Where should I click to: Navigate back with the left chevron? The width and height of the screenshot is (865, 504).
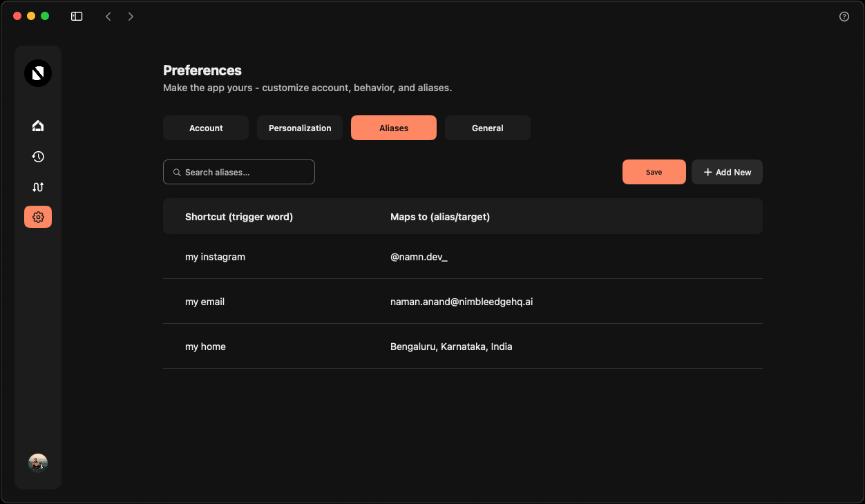[108, 17]
